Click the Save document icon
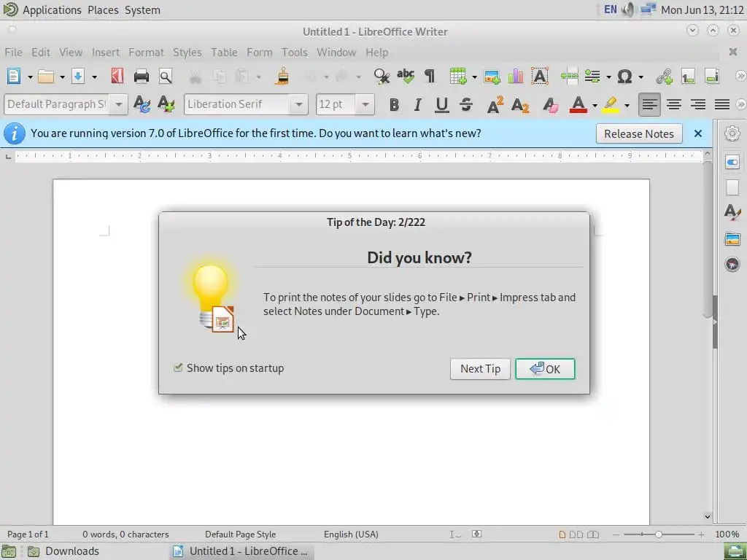This screenshot has width=747, height=560. click(x=78, y=76)
